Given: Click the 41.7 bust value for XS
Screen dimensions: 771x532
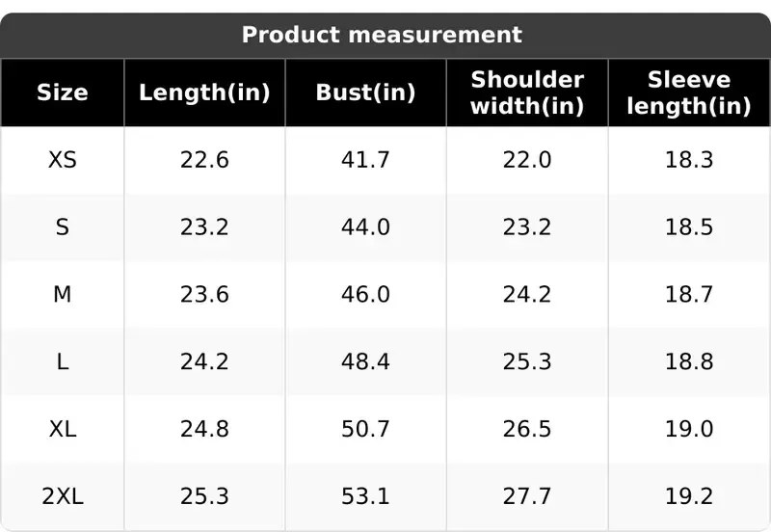Looking at the screenshot, I should pos(365,160).
